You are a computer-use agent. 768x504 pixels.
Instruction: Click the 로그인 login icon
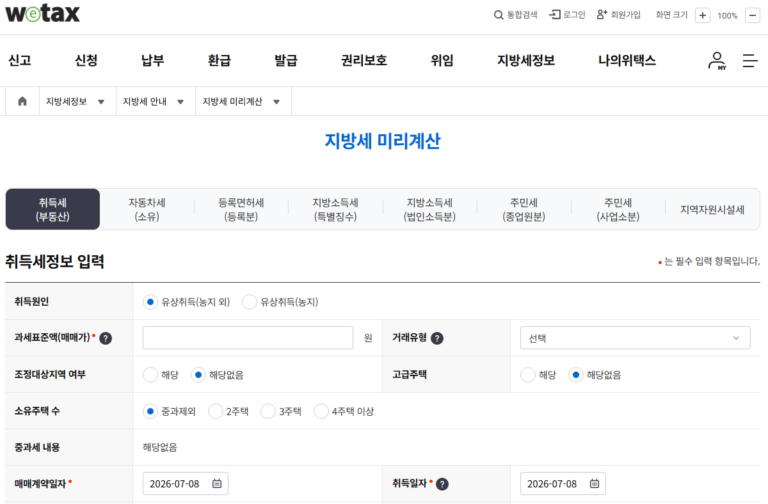coord(555,15)
